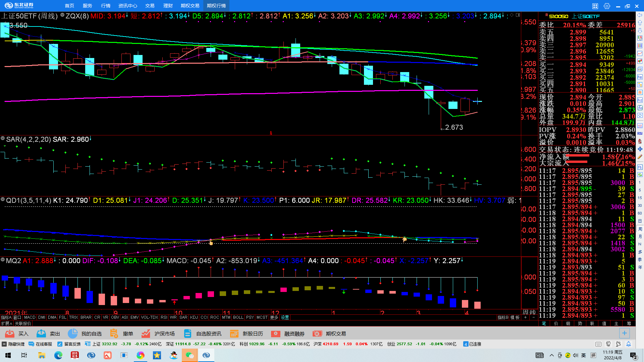This screenshot has width=644, height=362.
Task: Click the 买入 buy icon
Action: (x=10, y=334)
